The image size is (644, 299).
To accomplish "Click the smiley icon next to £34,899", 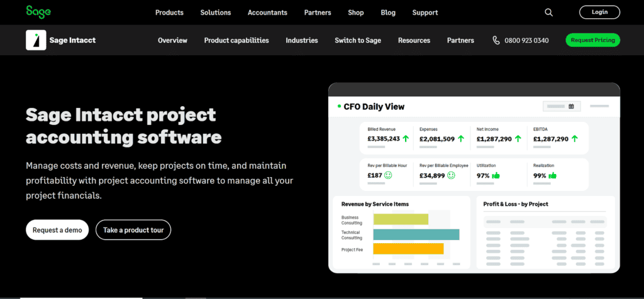I will (x=451, y=175).
